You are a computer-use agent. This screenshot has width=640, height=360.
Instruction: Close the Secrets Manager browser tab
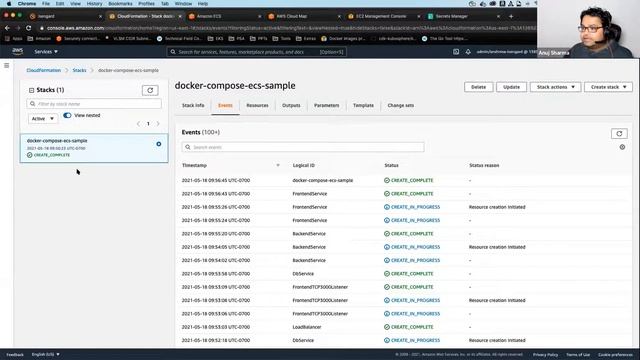pyautogui.click(x=498, y=16)
